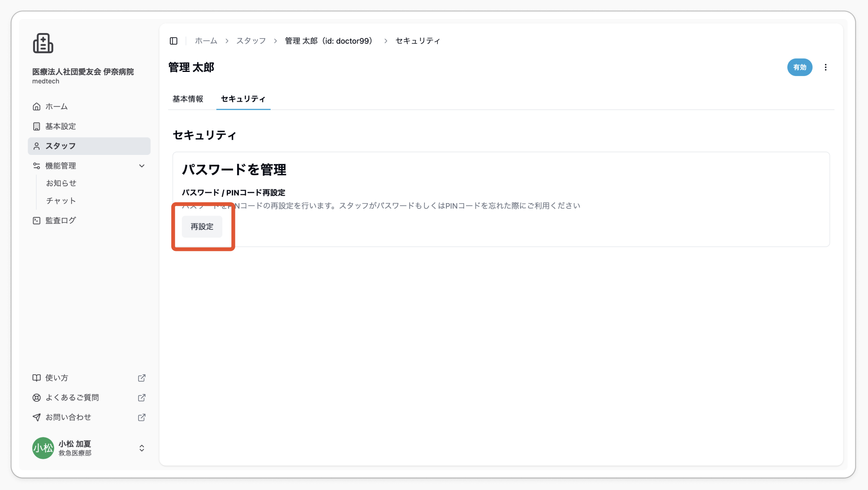Open external link icon beside お問い合わせ
Image resolution: width=868 pixels, height=490 pixels.
[142, 417]
